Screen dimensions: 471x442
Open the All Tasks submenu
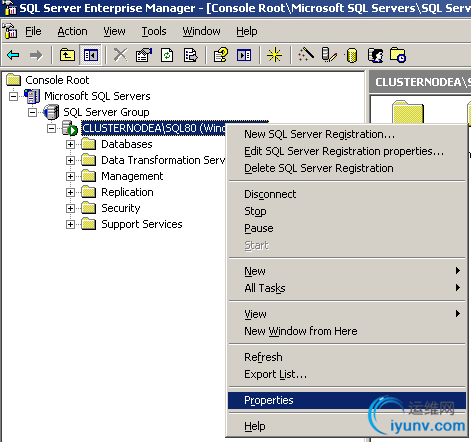(347, 288)
